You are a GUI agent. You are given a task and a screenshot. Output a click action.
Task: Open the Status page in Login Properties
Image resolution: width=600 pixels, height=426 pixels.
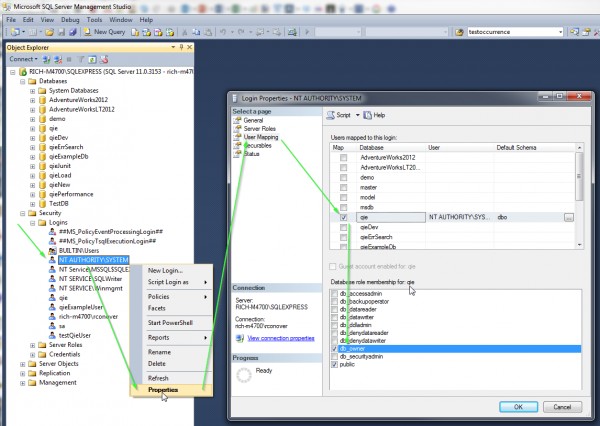pyautogui.click(x=251, y=154)
